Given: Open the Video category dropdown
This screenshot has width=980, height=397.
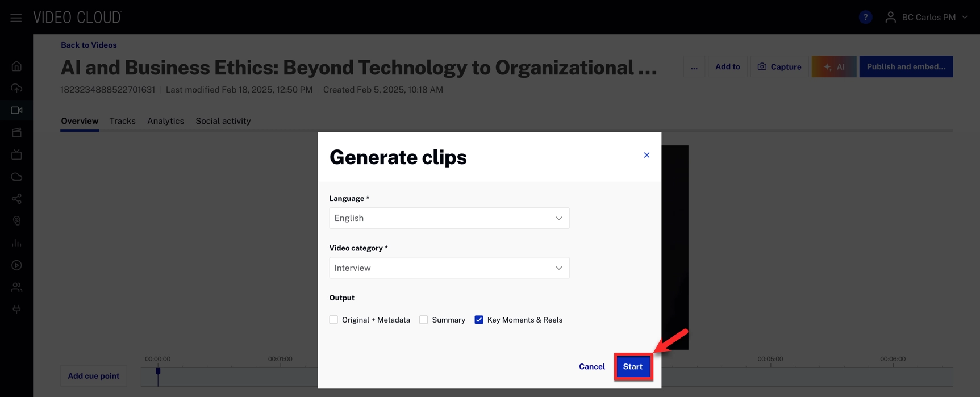Looking at the screenshot, I should click(449, 268).
